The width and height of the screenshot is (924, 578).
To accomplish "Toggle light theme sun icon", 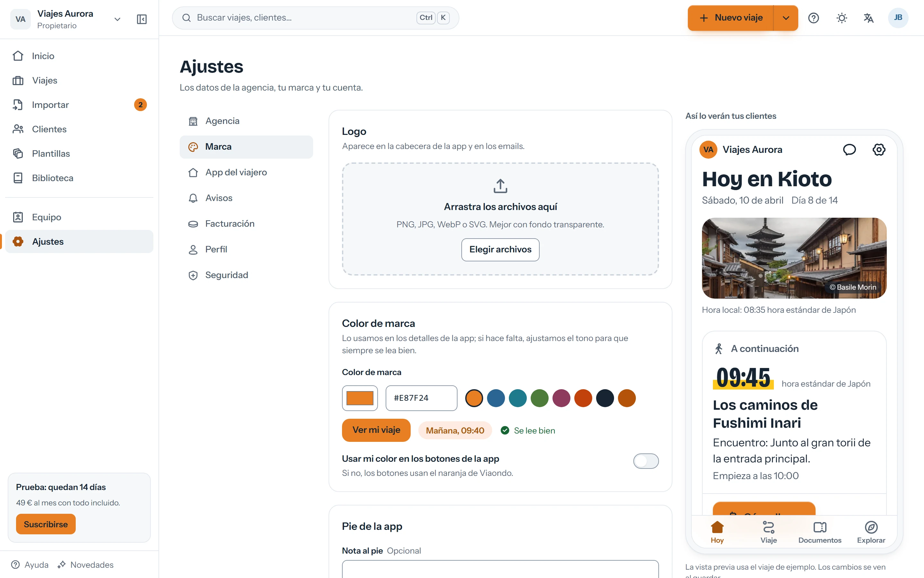I will point(842,18).
